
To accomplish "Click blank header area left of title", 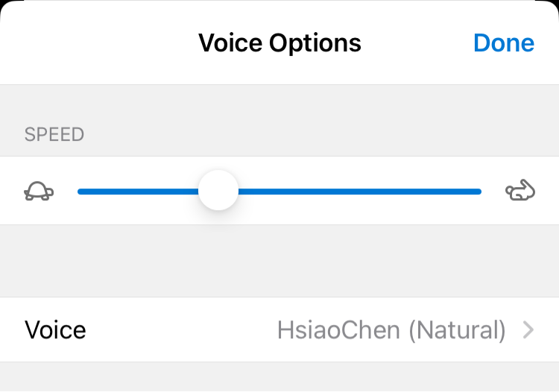I will point(89,43).
